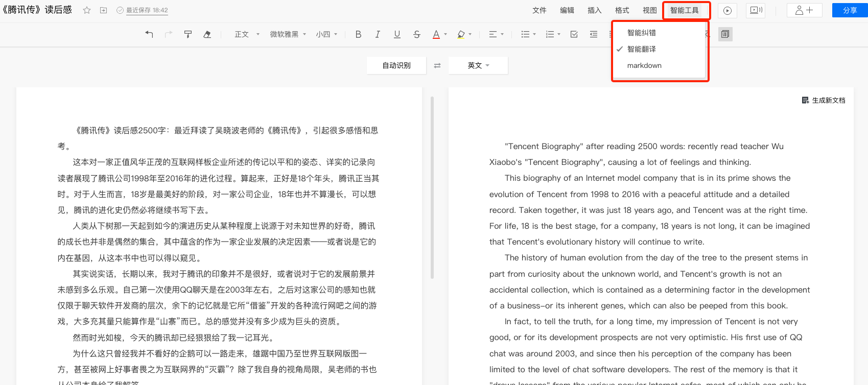Redo the last undone edit
Viewport: 868px width, 385px height.
(x=169, y=34)
